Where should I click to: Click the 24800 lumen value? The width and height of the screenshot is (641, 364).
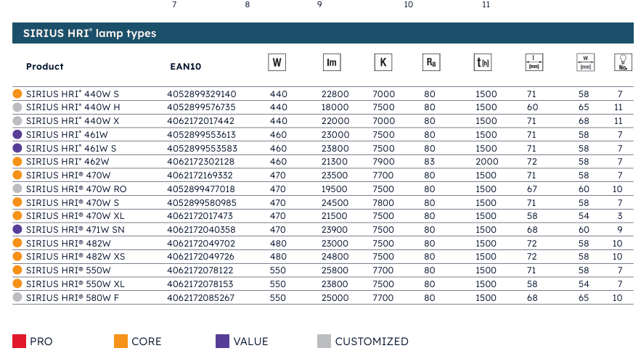tap(335, 257)
